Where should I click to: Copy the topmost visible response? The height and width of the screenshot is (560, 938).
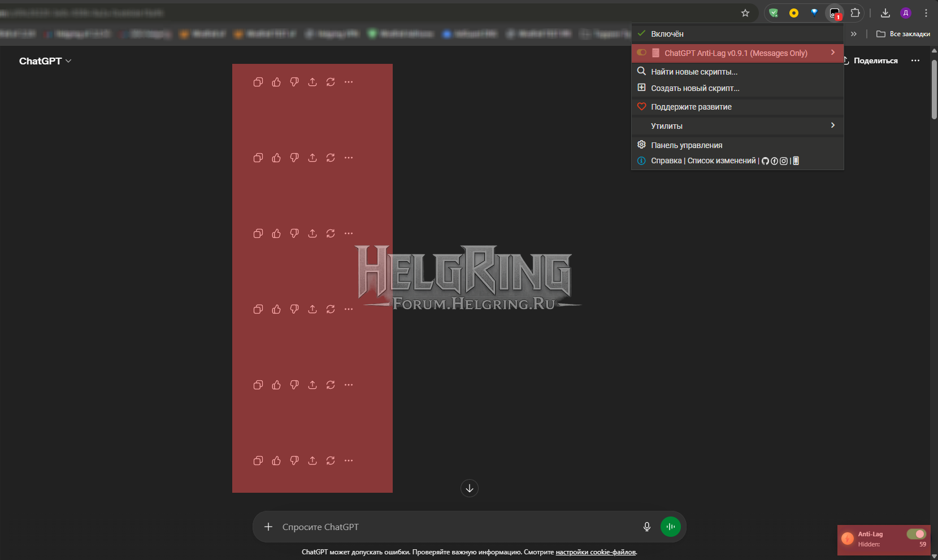pyautogui.click(x=258, y=82)
